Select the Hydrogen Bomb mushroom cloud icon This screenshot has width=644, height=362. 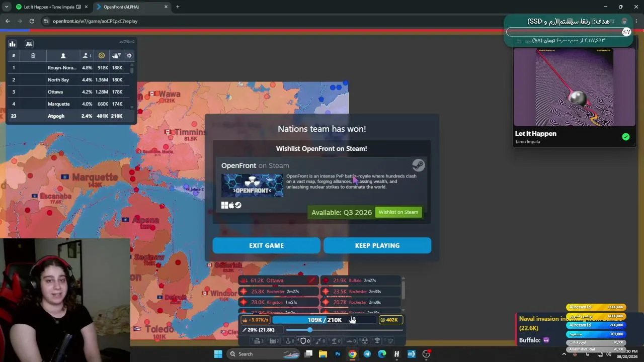(x=377, y=341)
